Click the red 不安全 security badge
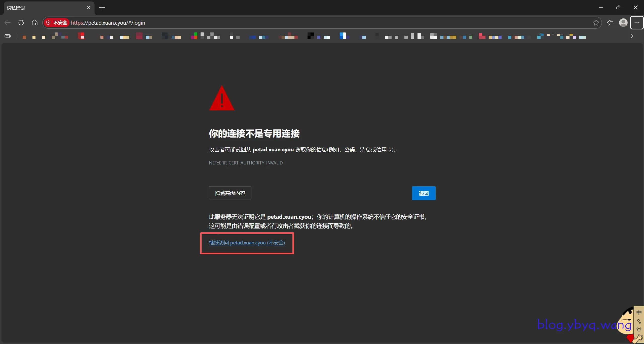Viewport: 644px width, 344px height. [x=57, y=23]
